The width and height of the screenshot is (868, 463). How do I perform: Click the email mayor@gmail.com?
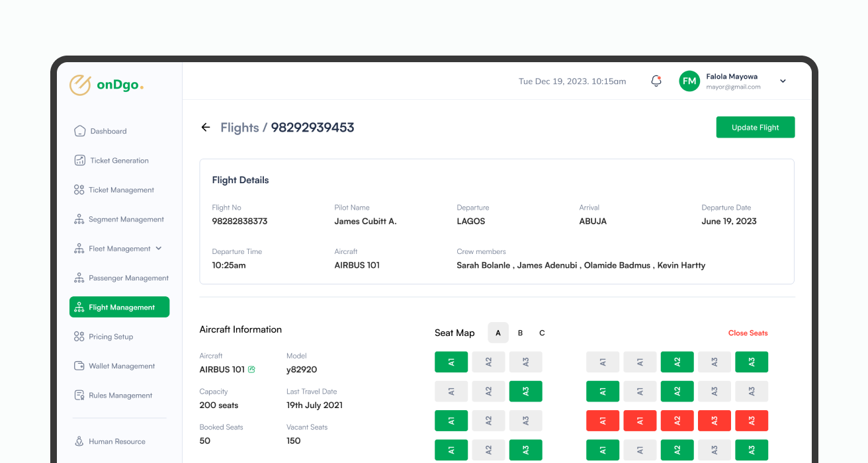point(733,87)
